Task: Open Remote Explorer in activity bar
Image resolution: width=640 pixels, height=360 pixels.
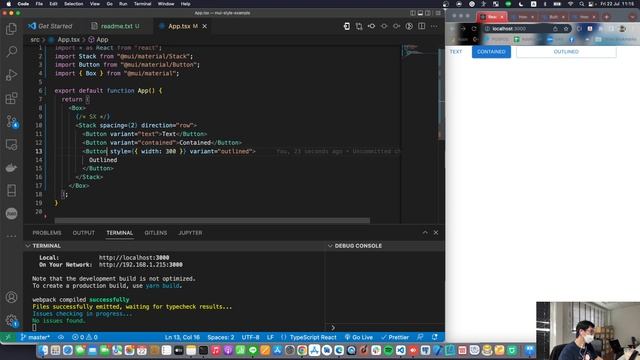Action: [x=11, y=144]
